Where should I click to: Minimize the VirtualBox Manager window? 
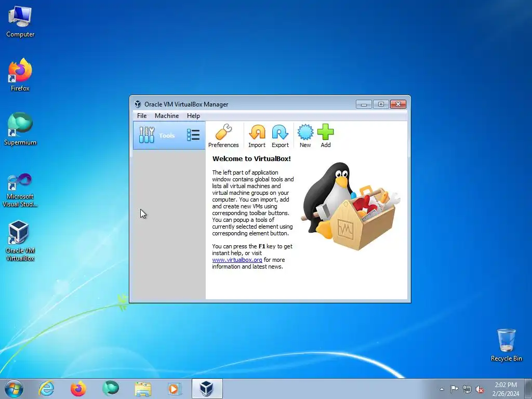(364, 104)
